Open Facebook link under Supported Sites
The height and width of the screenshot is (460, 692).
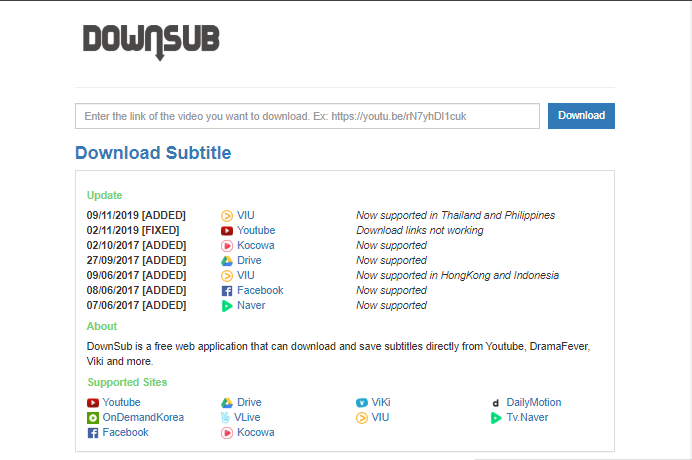coord(125,432)
